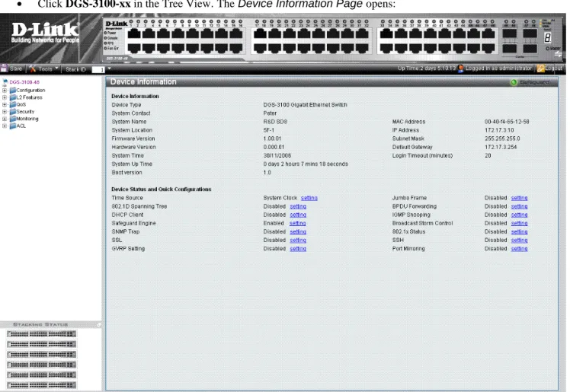Click the Up Time text in toolbar
This screenshot has width=570, height=392.
[427, 69]
